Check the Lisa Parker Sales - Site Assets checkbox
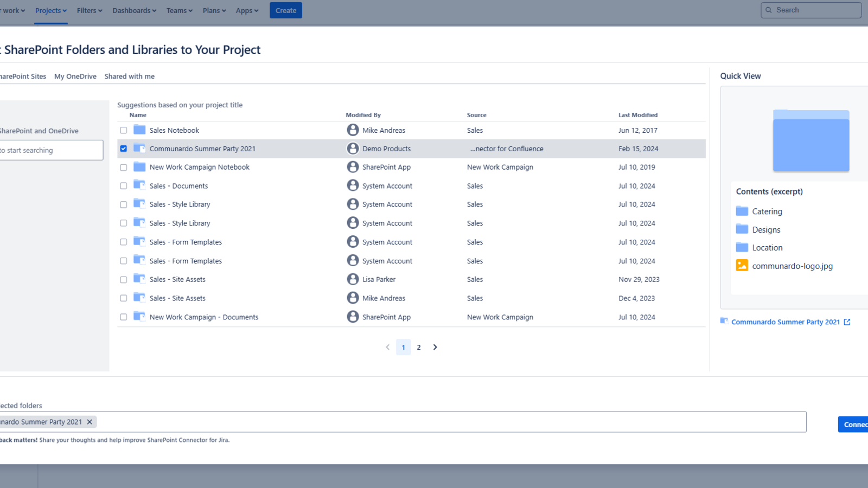The height and width of the screenshot is (488, 868). click(123, 280)
